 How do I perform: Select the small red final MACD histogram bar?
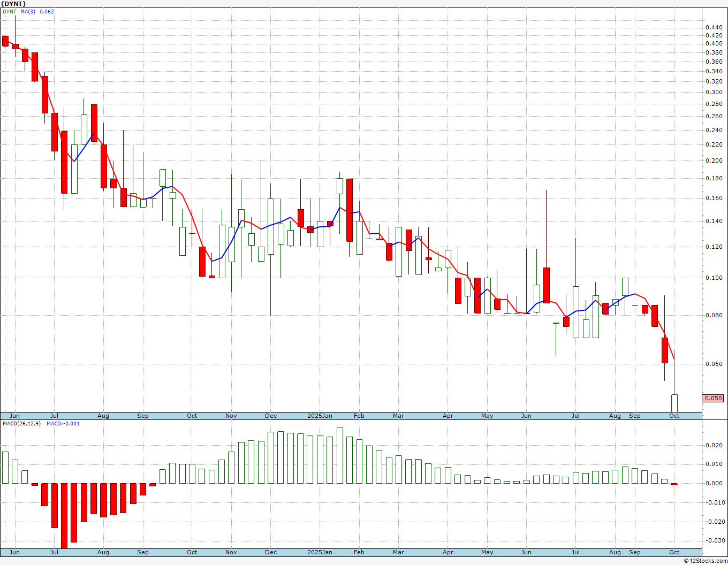click(x=674, y=484)
